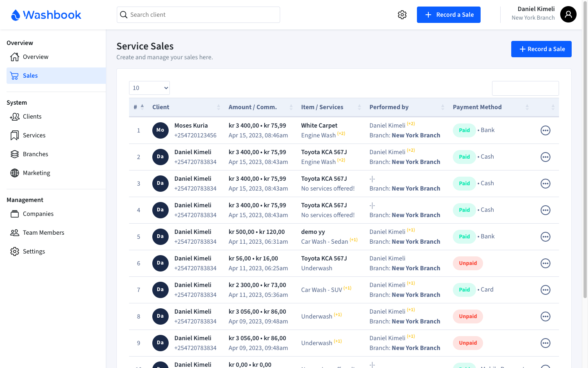The width and height of the screenshot is (588, 368).
Task: Click the settings gear icon in header
Action: point(402,15)
